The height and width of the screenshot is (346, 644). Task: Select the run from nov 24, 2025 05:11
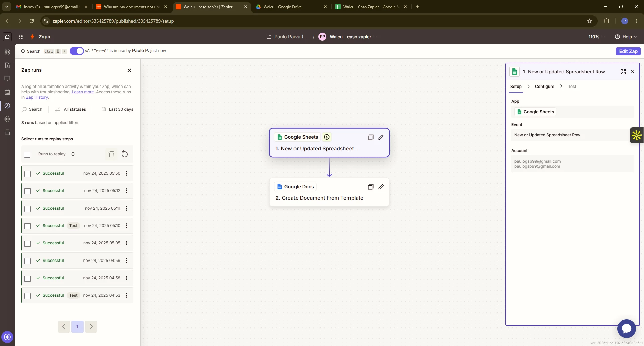[28, 209]
